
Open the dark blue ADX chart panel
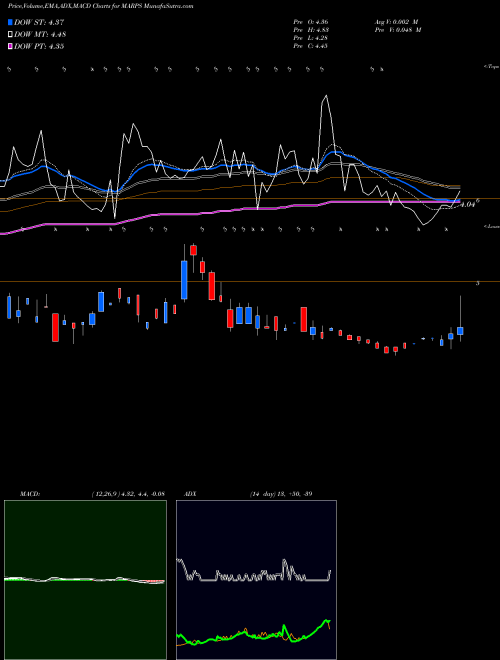pos(256,580)
